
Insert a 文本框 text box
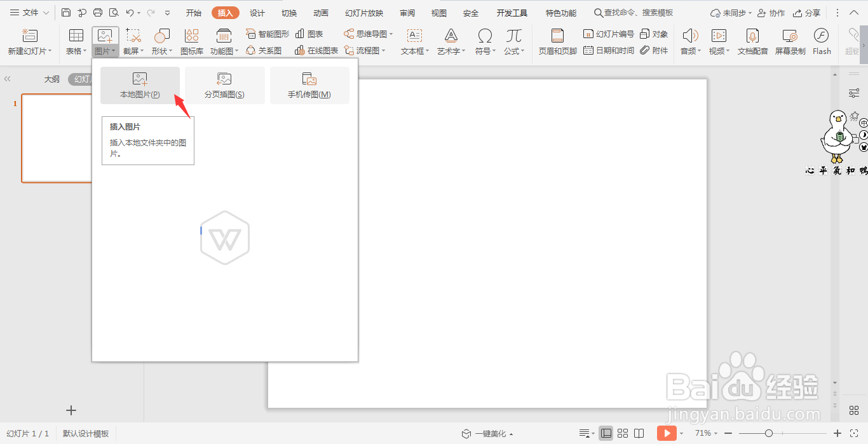(x=415, y=42)
